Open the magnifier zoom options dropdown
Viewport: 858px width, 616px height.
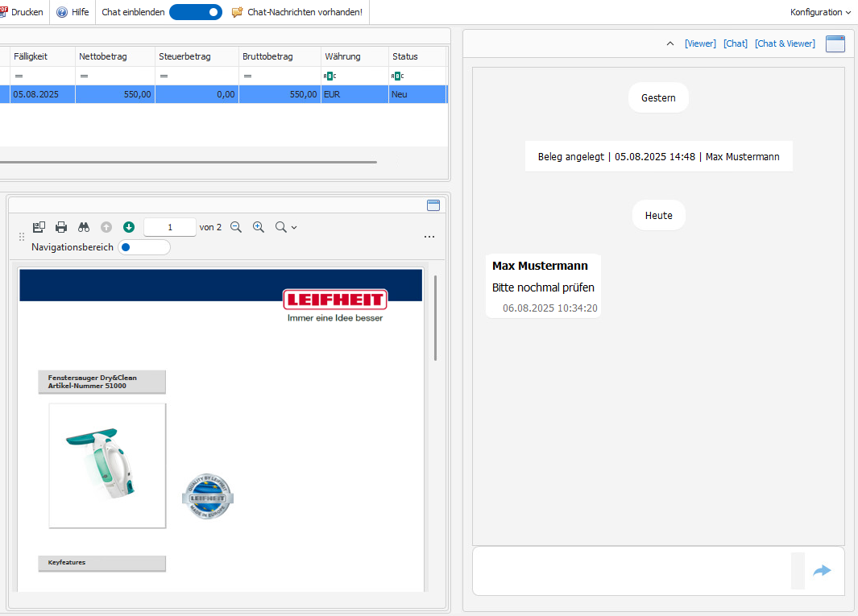(x=286, y=227)
